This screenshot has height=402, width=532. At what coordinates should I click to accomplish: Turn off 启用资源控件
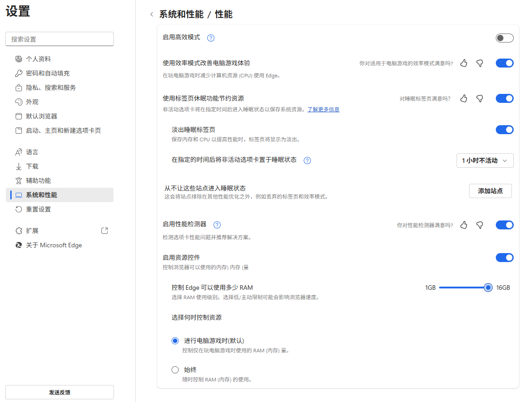point(504,258)
